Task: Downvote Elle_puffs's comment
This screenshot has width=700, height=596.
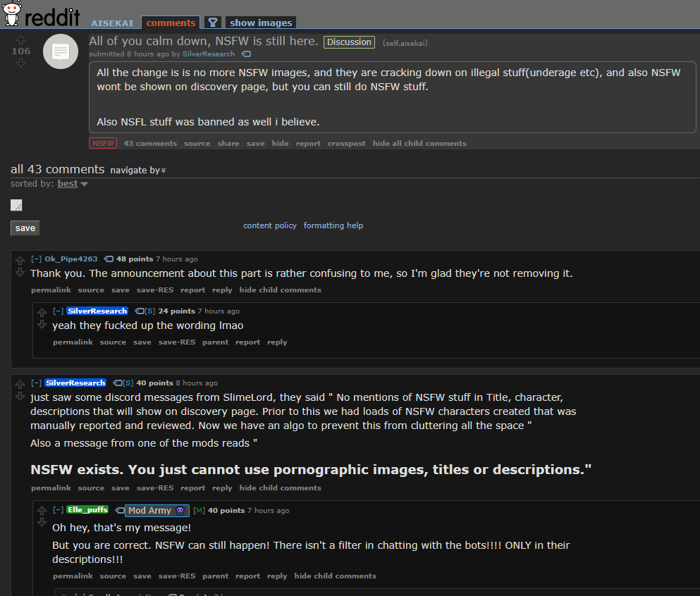Action: (x=42, y=523)
